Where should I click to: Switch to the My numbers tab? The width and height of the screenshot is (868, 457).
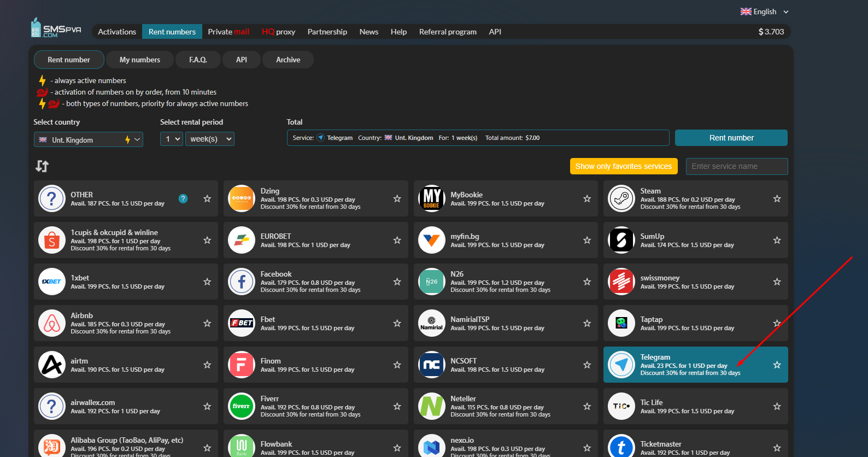(x=140, y=60)
